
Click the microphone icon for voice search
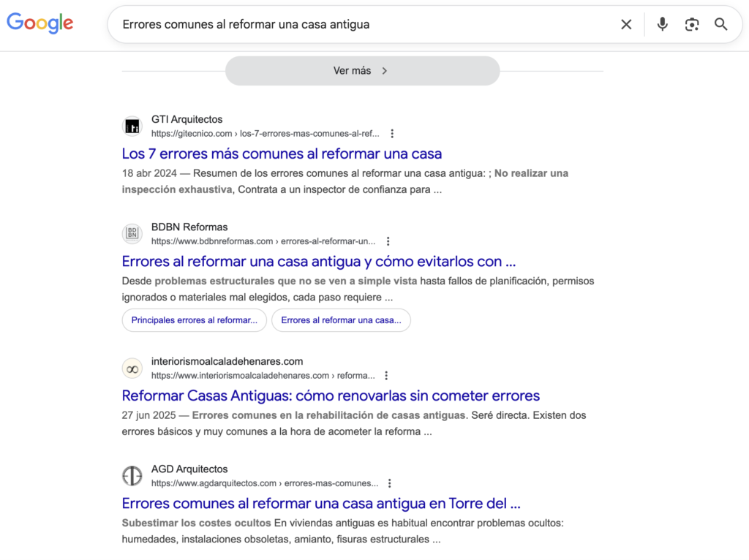pos(662,24)
